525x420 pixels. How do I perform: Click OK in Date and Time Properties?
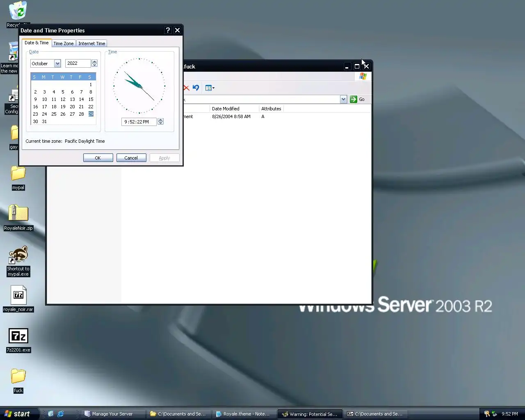coord(98,158)
